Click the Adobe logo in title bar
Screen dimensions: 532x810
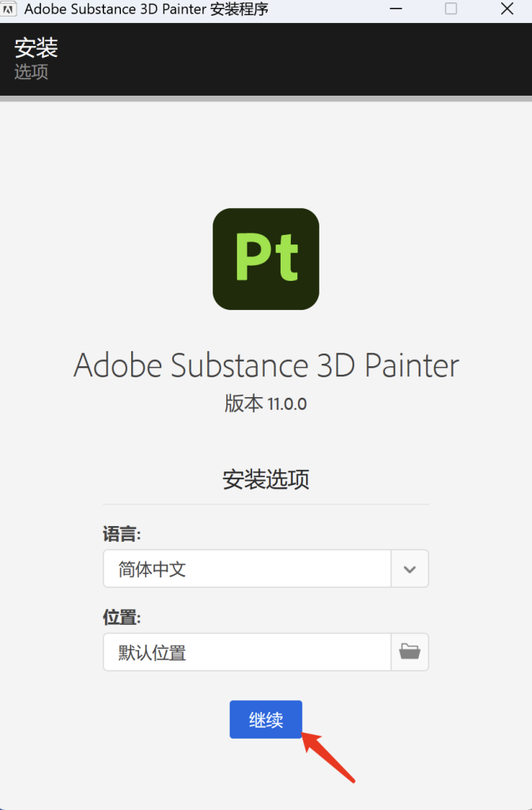pyautogui.click(x=12, y=9)
